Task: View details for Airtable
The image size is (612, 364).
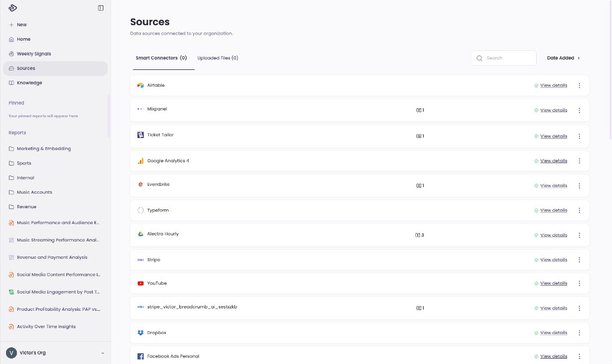Action: [x=553, y=85]
